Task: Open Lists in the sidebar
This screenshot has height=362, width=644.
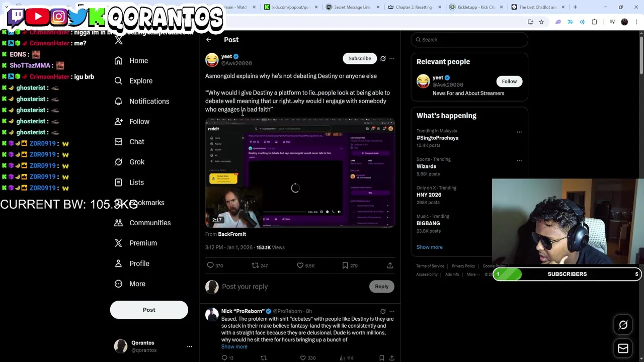Action: pos(129,183)
